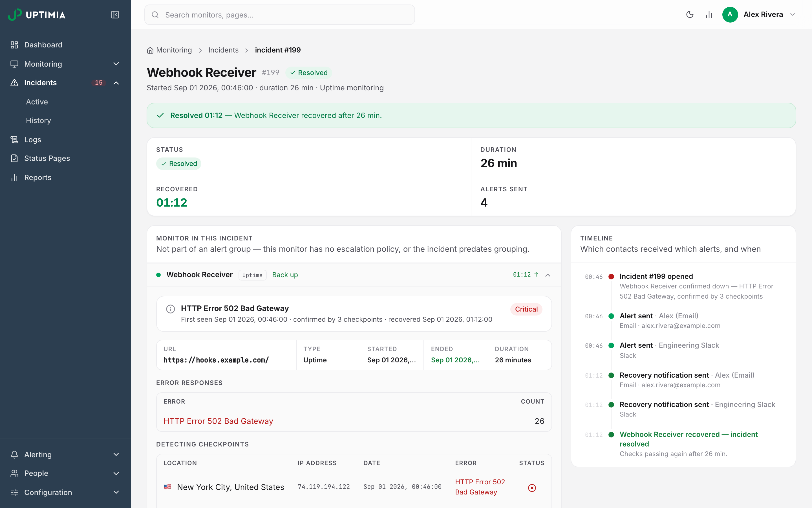Click the Uptime tag on Webhook Receiver
Image resolution: width=812 pixels, height=508 pixels.
(252, 275)
